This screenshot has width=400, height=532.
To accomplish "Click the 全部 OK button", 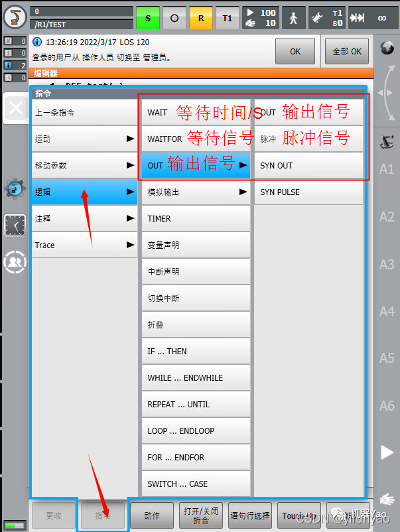I will pyautogui.click(x=347, y=51).
